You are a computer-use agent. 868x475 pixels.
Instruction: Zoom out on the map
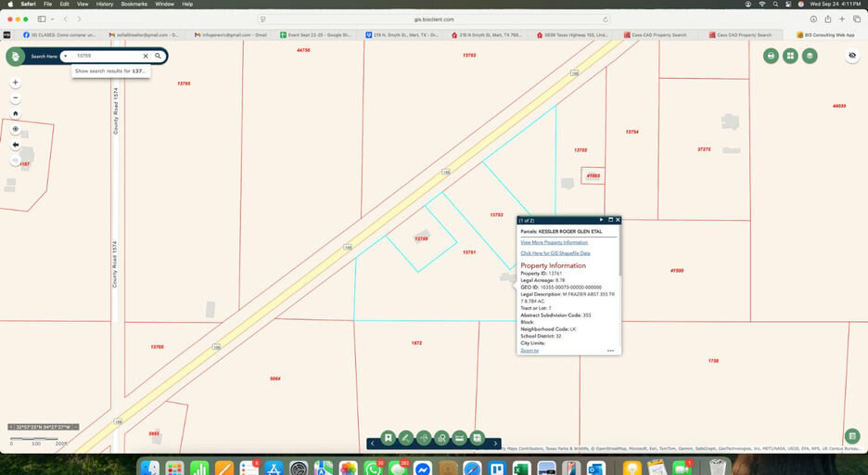(16, 98)
